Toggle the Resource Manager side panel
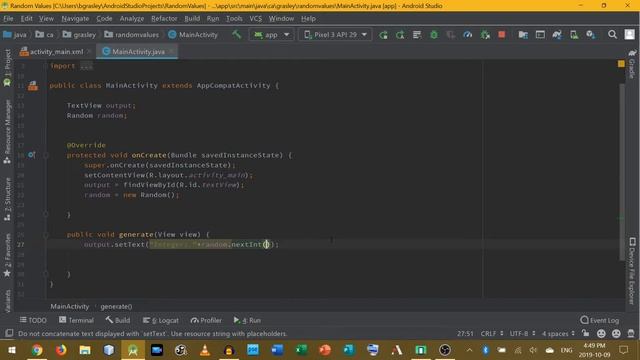 pyautogui.click(x=7, y=131)
